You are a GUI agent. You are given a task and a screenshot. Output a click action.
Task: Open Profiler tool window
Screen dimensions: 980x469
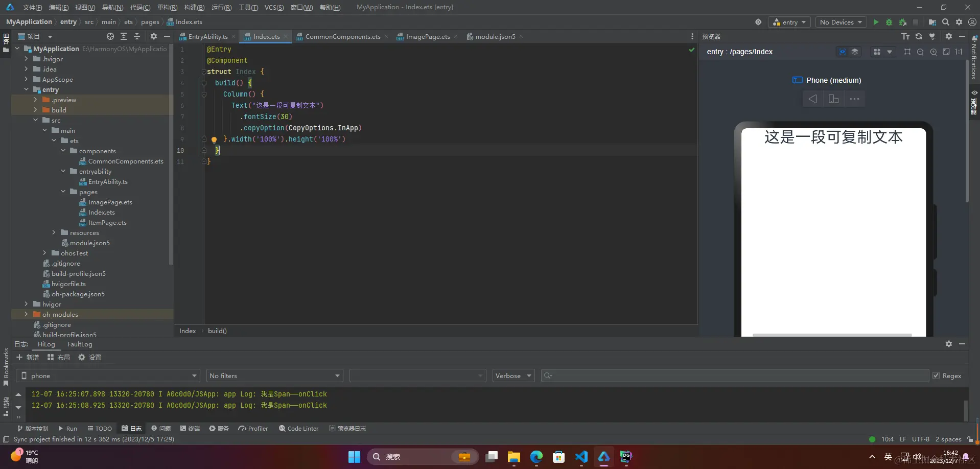[x=253, y=429]
